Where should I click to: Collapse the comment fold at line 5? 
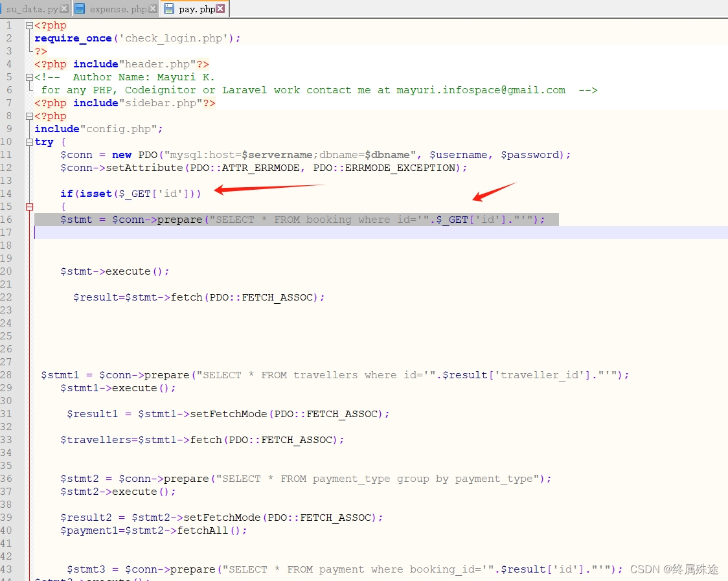coord(29,77)
